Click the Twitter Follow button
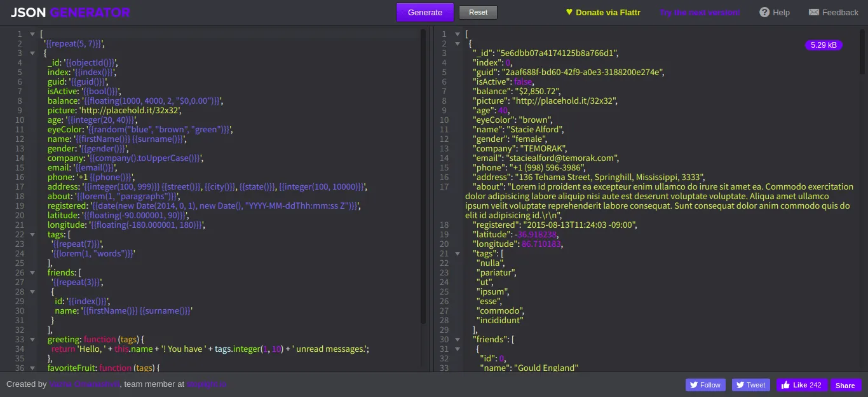This screenshot has height=397, width=868. [705, 385]
